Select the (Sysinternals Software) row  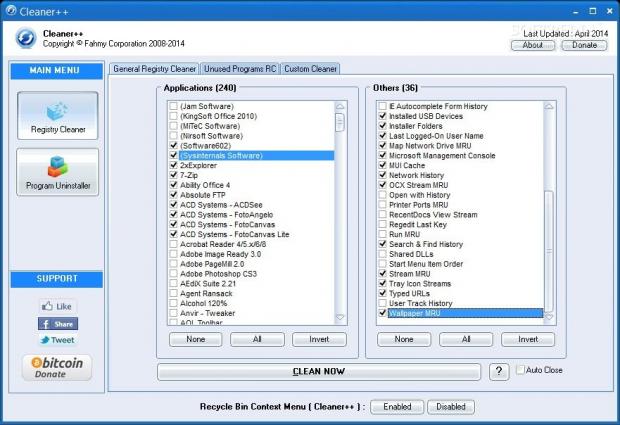(x=256, y=156)
